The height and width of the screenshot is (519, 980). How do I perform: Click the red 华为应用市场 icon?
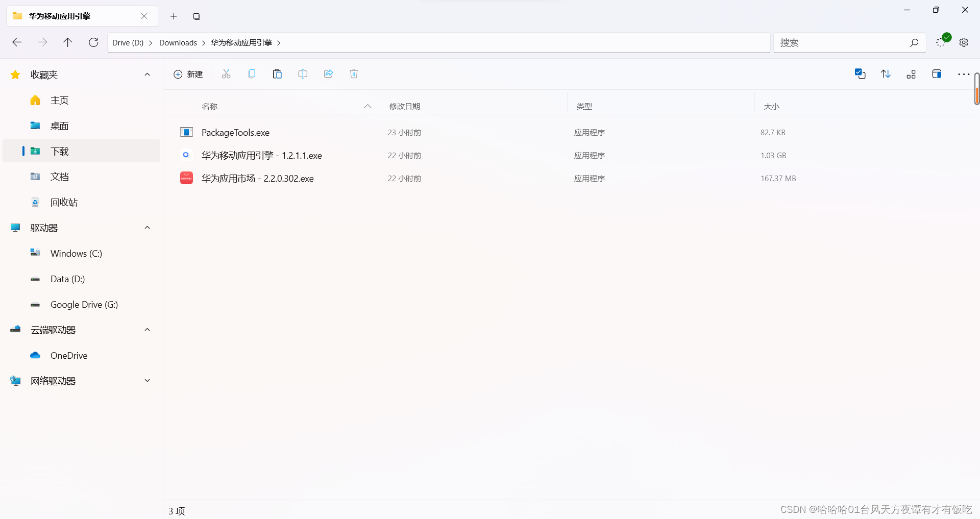click(x=186, y=178)
